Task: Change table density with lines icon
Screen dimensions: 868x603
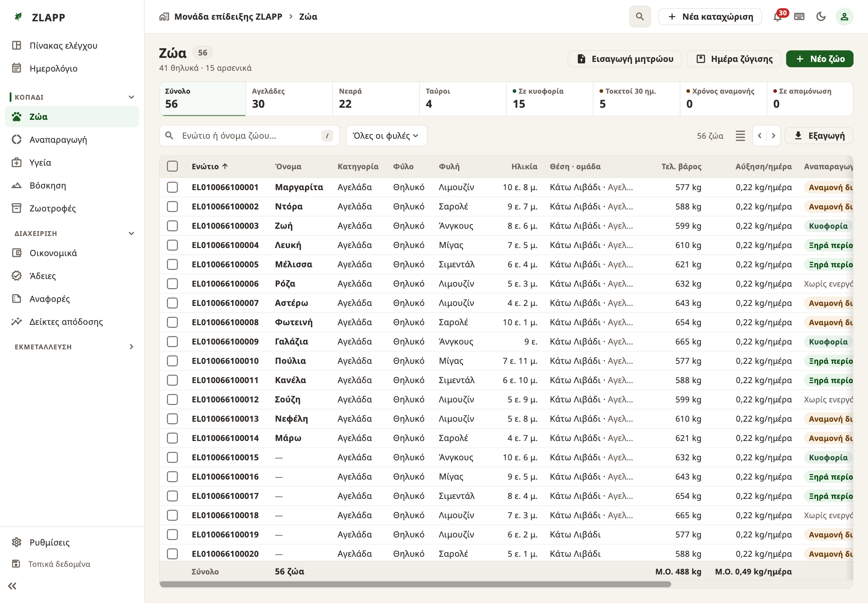Action: [x=740, y=136]
